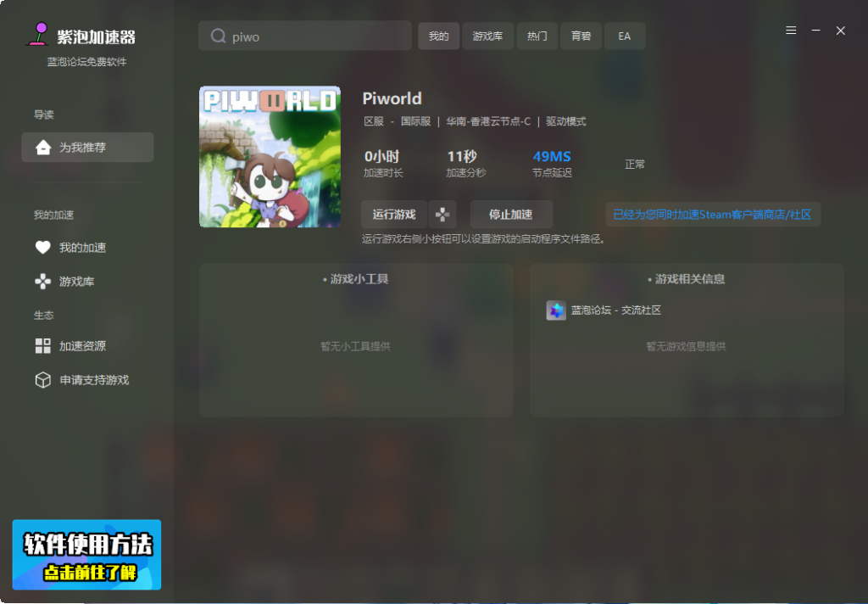Open the 育碧 tab
Image resolution: width=868 pixels, height=604 pixels.
click(581, 36)
